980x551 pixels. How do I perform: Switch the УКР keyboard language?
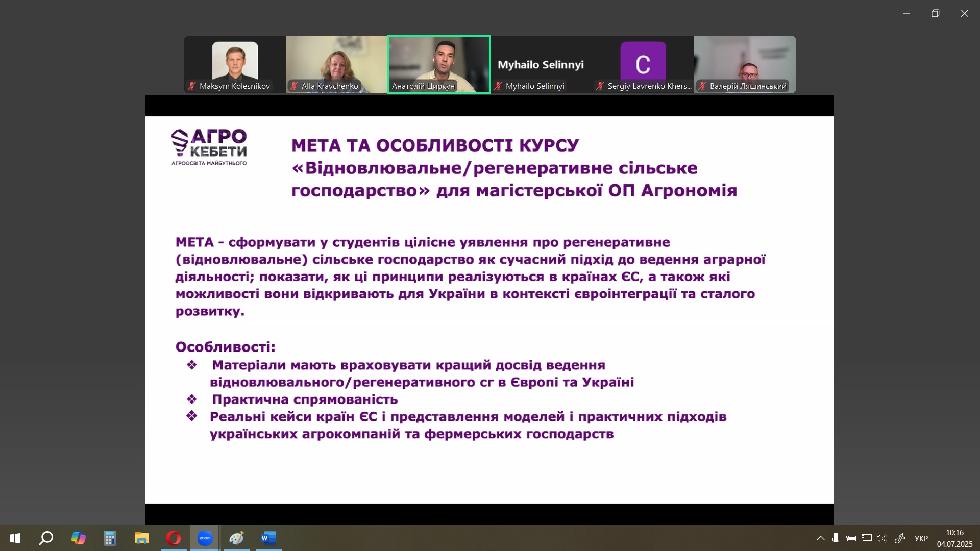(x=921, y=538)
